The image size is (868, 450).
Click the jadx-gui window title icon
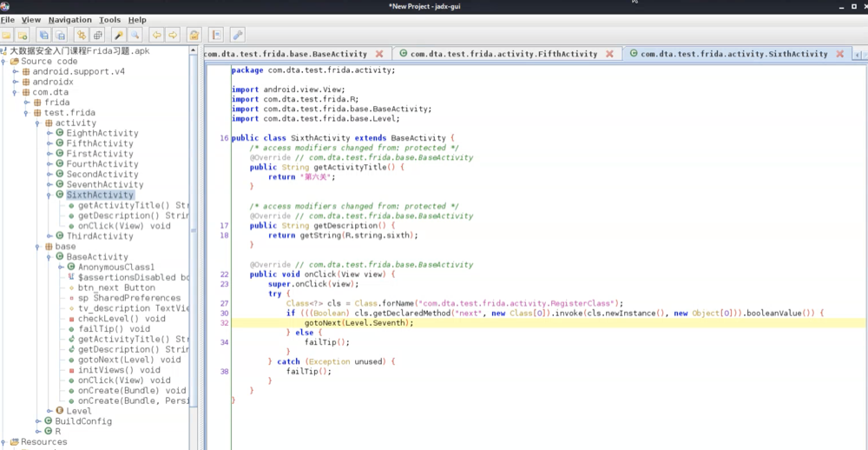pyautogui.click(x=5, y=5)
